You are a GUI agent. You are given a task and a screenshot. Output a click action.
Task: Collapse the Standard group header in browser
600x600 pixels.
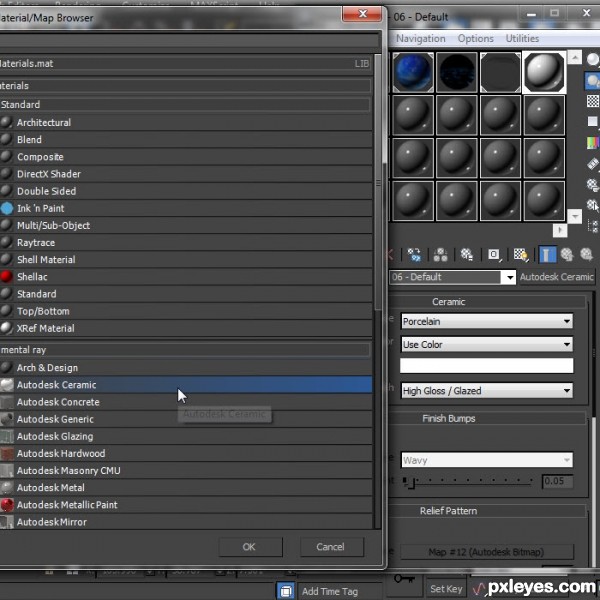coord(185,104)
